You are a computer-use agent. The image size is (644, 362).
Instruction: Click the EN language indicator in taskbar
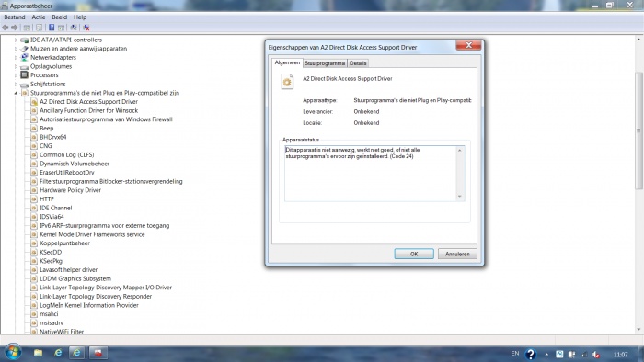[515, 354]
